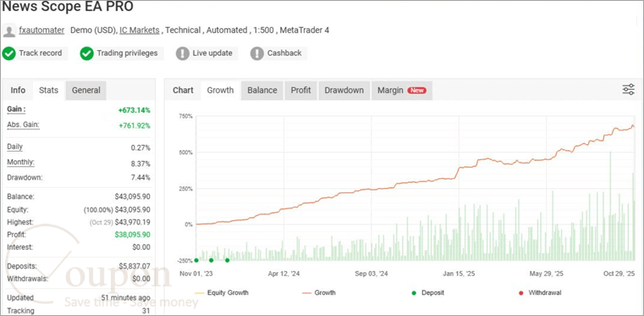
Task: Click the Cashback badge label
Action: 284,53
